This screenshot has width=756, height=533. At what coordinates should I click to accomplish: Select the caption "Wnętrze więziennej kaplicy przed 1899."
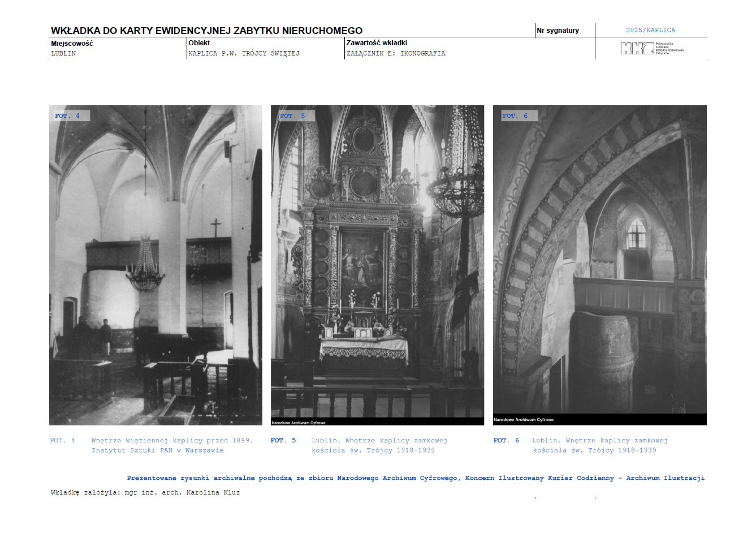coord(172,440)
